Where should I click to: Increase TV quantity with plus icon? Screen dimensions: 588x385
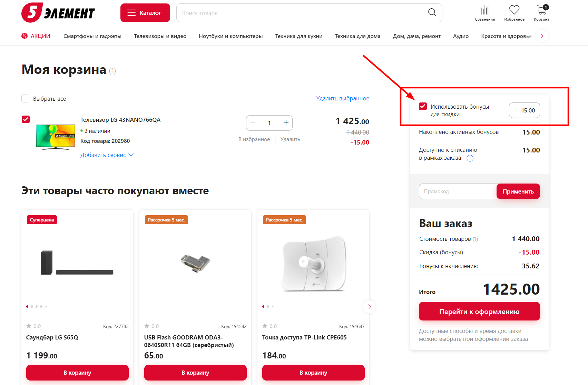[x=286, y=123]
